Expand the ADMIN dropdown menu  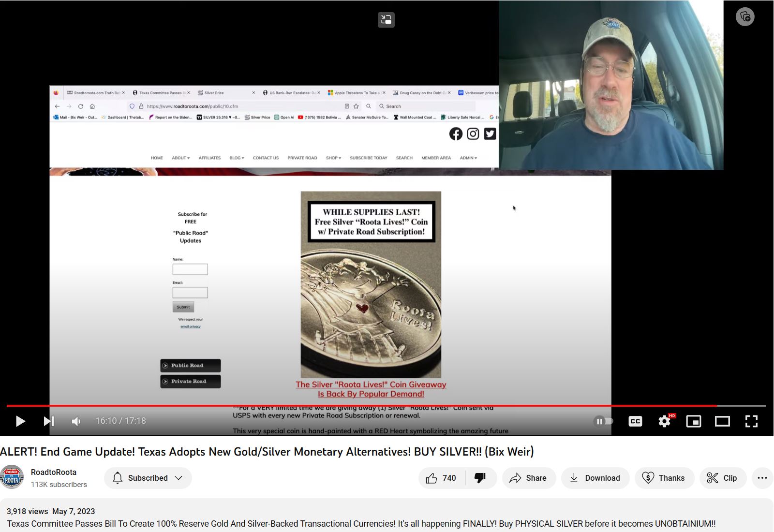(x=468, y=158)
